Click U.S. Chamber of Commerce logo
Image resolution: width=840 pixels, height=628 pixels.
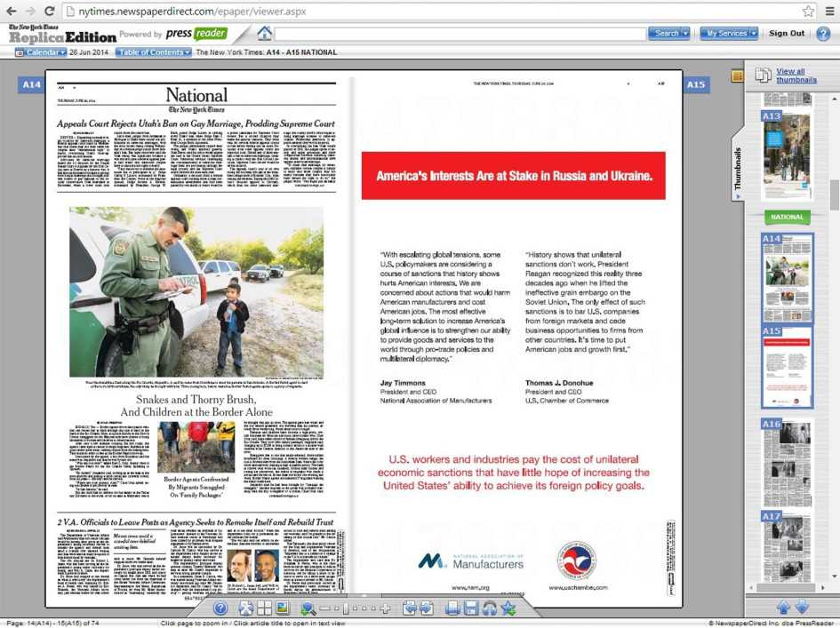[x=577, y=561]
